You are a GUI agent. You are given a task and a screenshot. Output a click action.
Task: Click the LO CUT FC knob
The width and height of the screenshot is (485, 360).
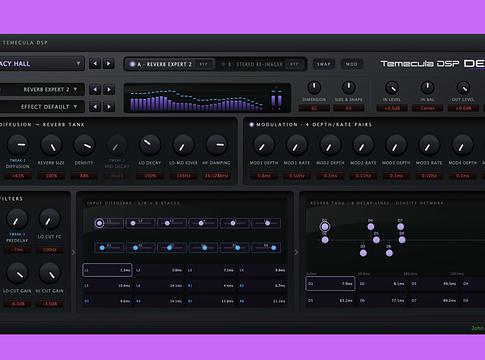[x=49, y=219]
